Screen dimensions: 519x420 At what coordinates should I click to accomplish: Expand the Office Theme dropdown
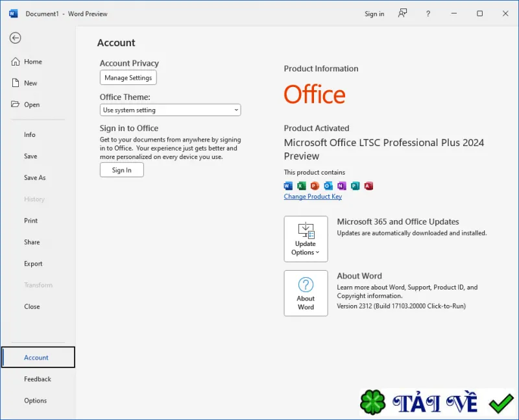(x=170, y=110)
